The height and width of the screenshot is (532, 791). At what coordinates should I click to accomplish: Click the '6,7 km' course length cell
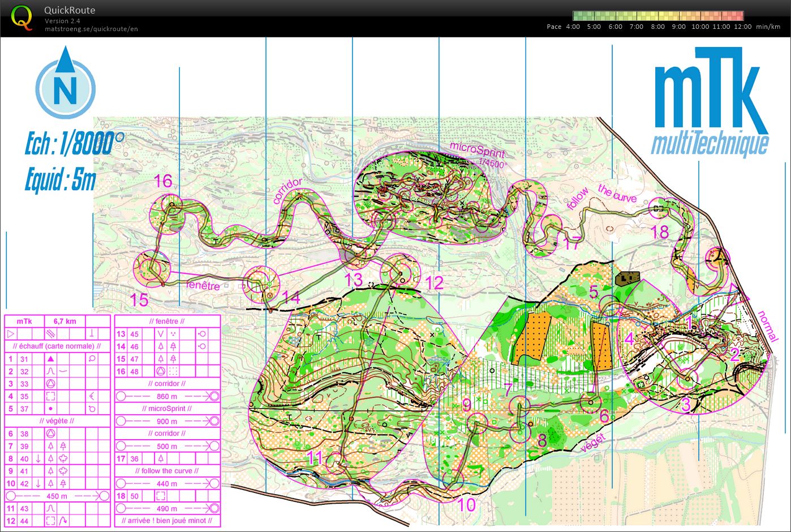click(65, 321)
